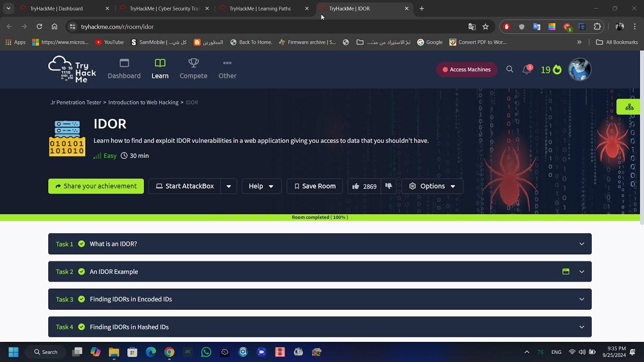Viewport: 644px width, 362px height.
Task: Click Access Machines button
Action: 466,69
